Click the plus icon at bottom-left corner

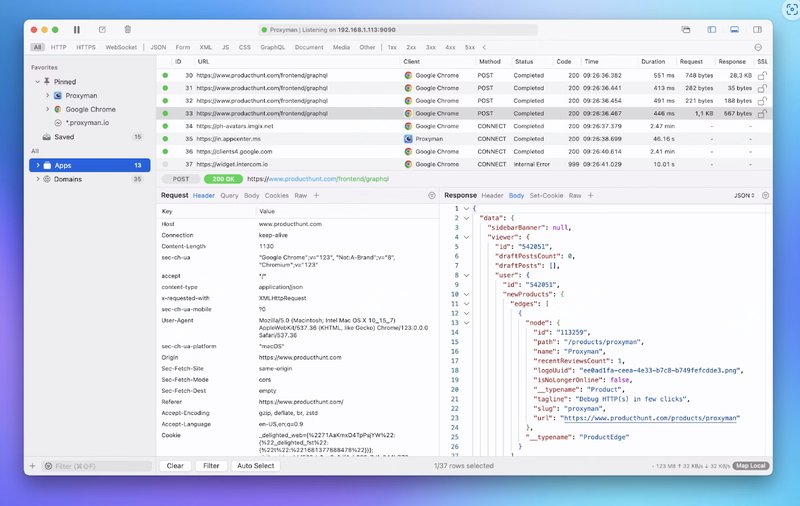33,466
